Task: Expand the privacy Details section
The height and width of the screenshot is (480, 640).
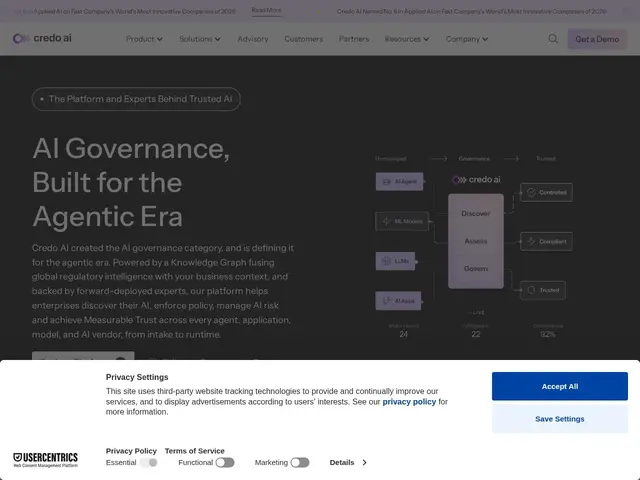Action: click(348, 462)
